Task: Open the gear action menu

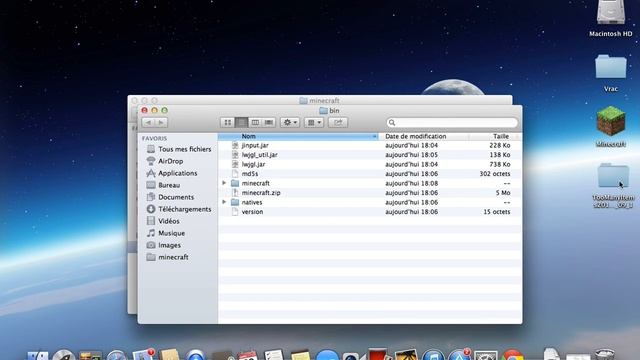Action: pyautogui.click(x=290, y=122)
